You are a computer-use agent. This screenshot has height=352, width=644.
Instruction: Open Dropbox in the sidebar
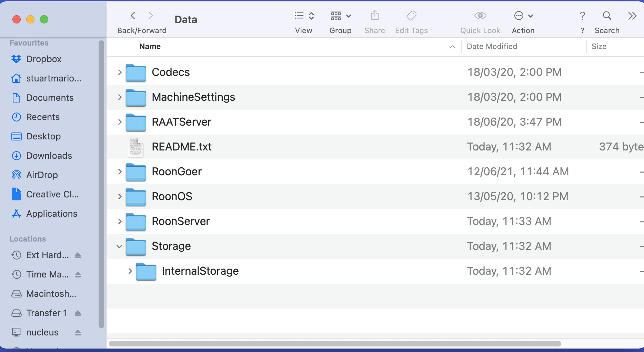pyautogui.click(x=44, y=59)
